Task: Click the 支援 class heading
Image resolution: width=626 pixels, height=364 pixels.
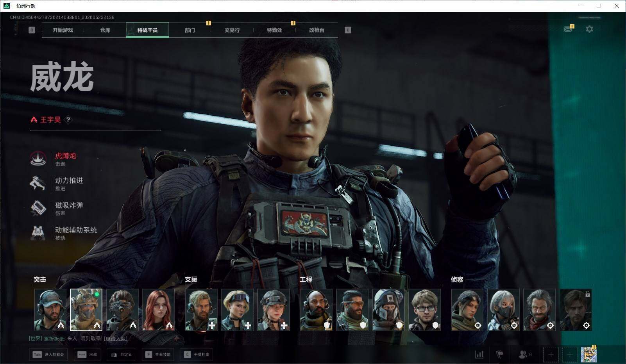Action: [191, 280]
